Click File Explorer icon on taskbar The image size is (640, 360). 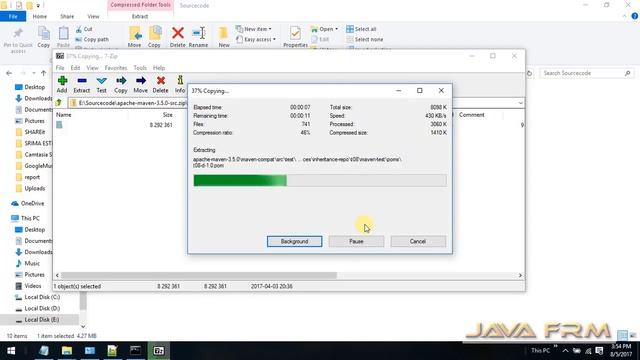pyautogui.click(x=67, y=351)
